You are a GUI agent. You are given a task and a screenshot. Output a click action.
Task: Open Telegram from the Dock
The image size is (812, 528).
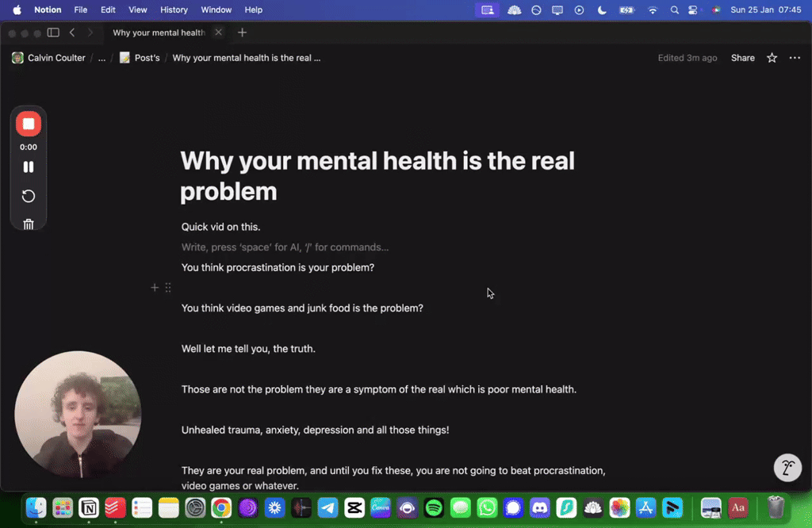coord(327,508)
